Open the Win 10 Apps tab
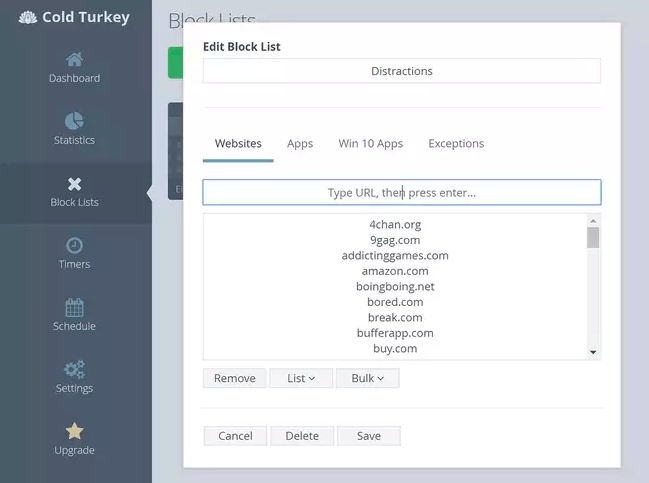The height and width of the screenshot is (483, 649). click(x=370, y=144)
